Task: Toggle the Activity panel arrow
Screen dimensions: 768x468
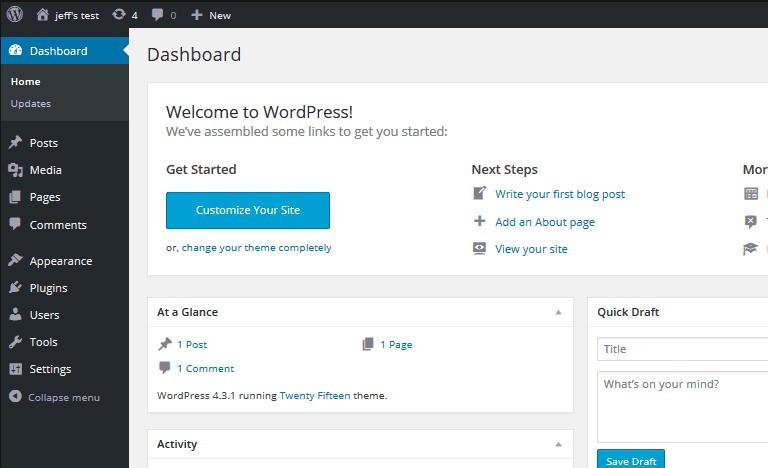Action: [x=558, y=444]
